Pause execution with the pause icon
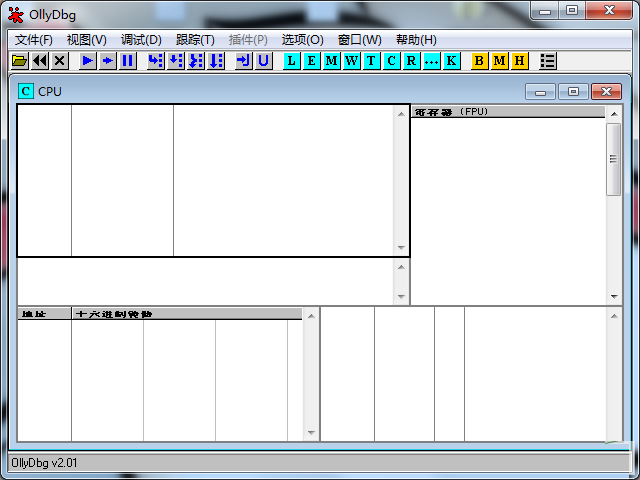The image size is (640, 480). click(127, 61)
